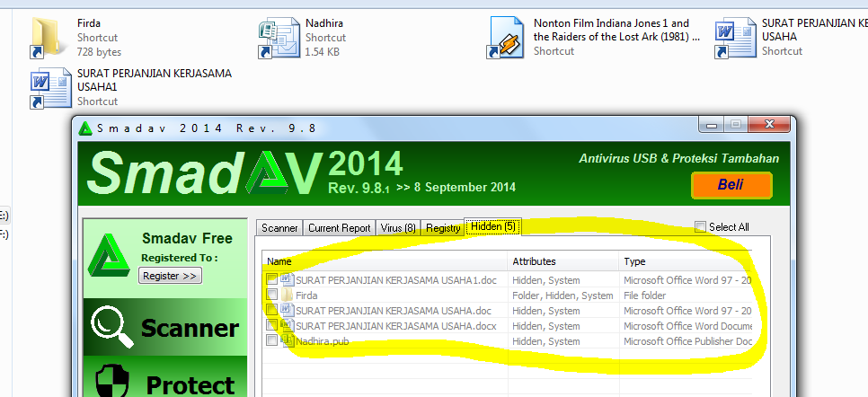Click the Word icon of USAHA1.doc row
Image resolution: width=868 pixels, height=397 pixels.
tap(287, 279)
